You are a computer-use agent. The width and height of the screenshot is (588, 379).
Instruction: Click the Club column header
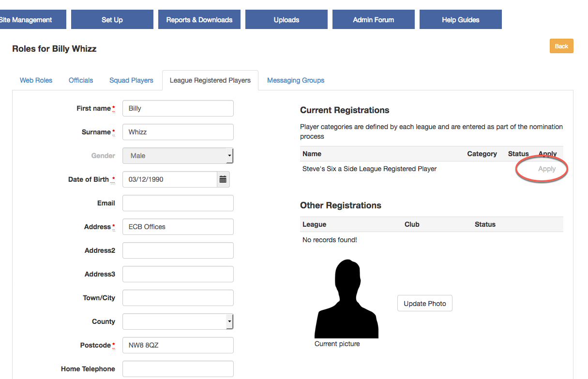(412, 224)
